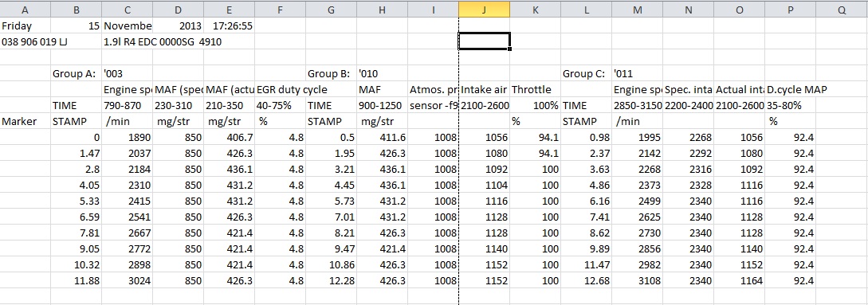
Task: Click spec intake value 2328
Action: click(688, 186)
